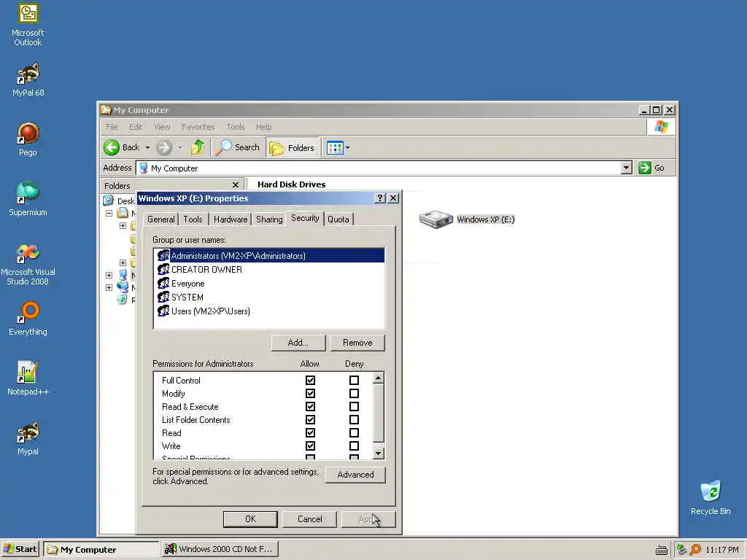Toggle Allow for Read & Execute
The height and width of the screenshot is (560, 747).
click(x=310, y=406)
